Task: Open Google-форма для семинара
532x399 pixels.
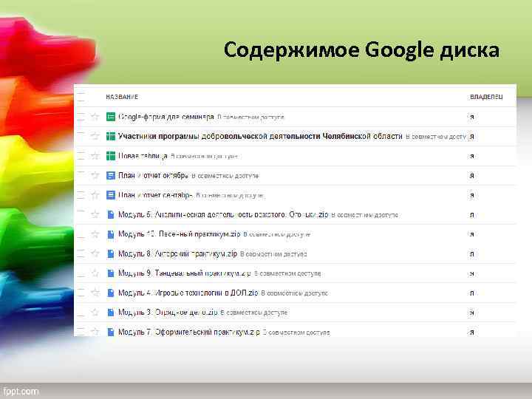Action: click(x=166, y=117)
